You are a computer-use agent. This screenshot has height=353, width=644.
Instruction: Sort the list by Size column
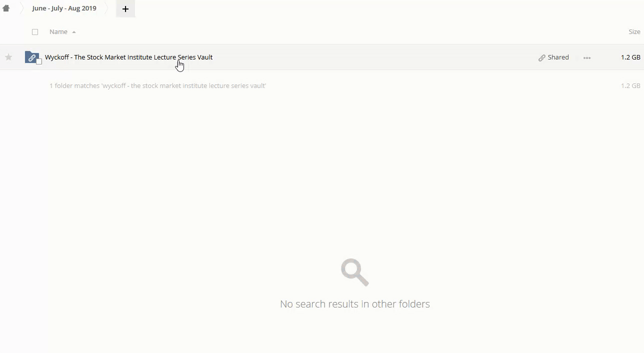click(634, 32)
